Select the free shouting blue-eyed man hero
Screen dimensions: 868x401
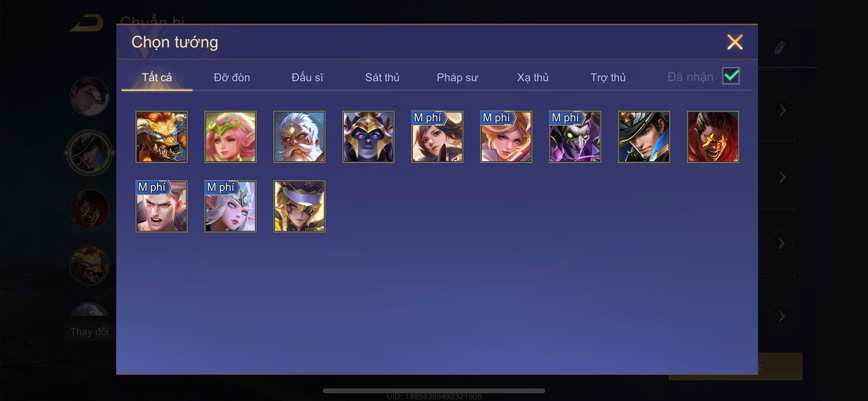[x=161, y=206]
